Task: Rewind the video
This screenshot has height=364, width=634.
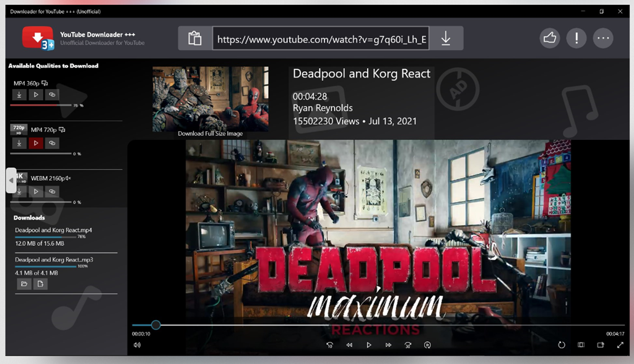Action: [x=349, y=345]
